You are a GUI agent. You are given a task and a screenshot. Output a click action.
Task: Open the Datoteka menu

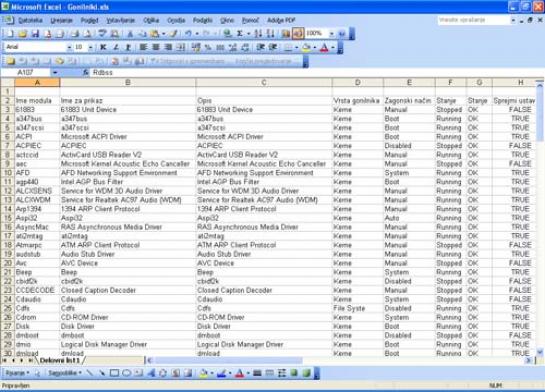30,21
